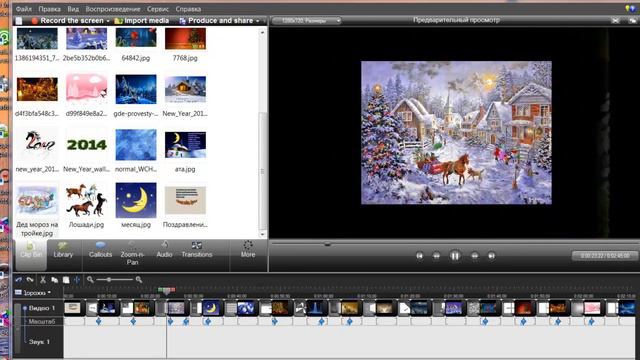Expand Produce and share dropdown arrow
Image resolution: width=640 pixels, height=360 pixels.
258,21
